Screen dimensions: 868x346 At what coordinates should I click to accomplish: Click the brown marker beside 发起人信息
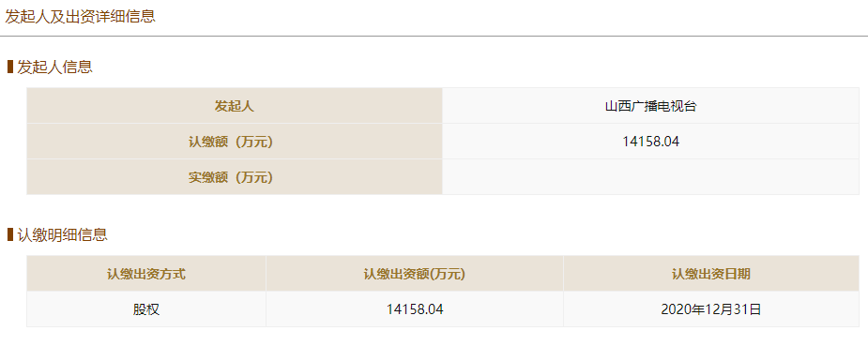(10, 68)
